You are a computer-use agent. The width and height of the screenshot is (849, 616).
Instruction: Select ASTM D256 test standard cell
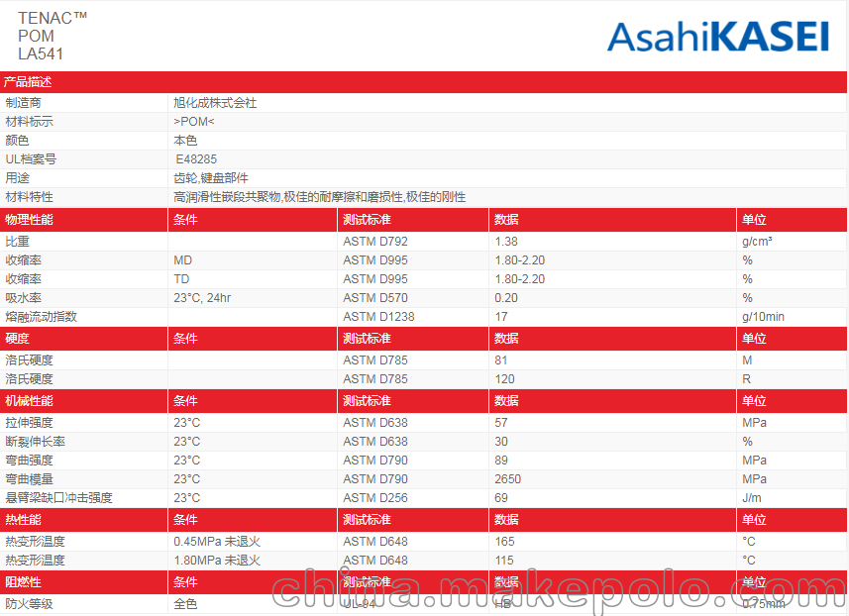pyautogui.click(x=375, y=498)
